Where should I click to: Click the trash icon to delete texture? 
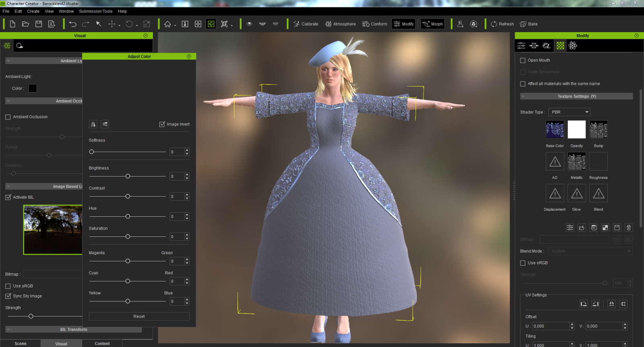pyautogui.click(x=629, y=228)
